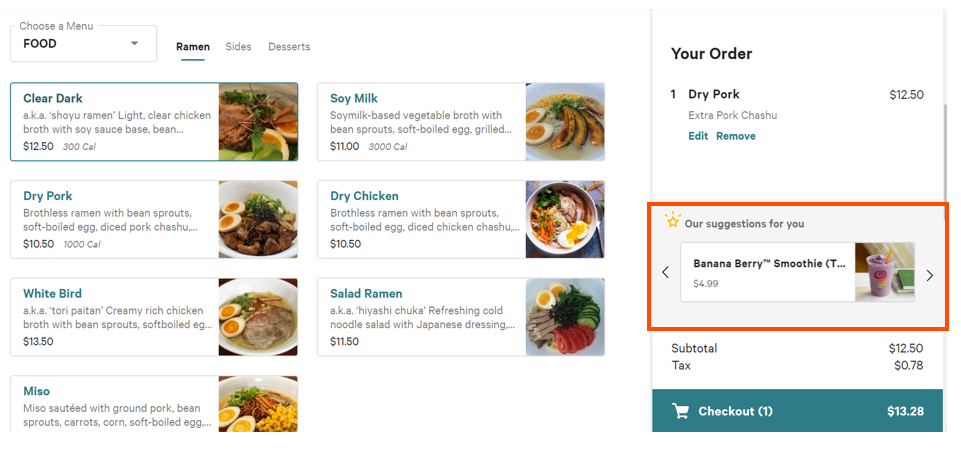Open the Choose a Menu FOOD dropdown
This screenshot has height=456, width=961.
(84, 44)
